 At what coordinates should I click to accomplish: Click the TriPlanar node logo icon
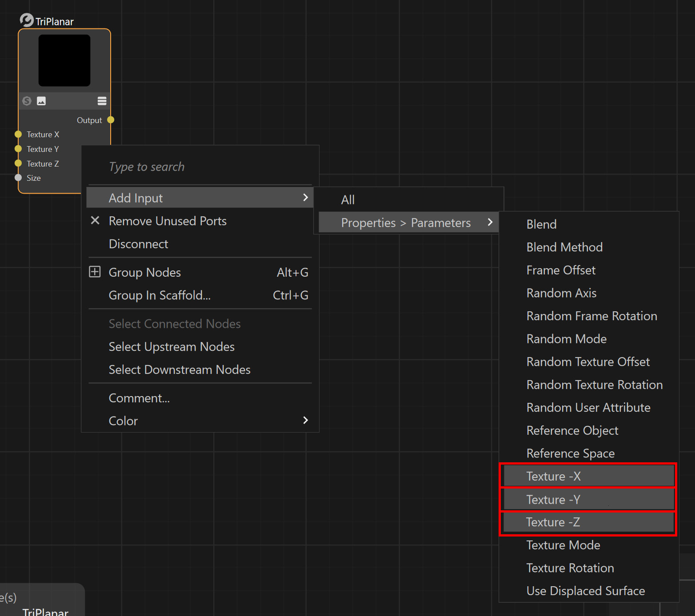tap(27, 20)
